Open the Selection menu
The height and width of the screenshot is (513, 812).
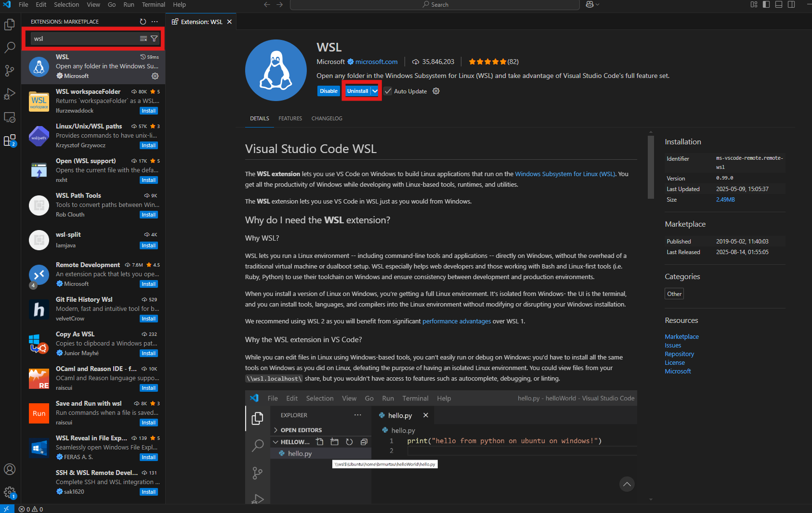point(66,5)
